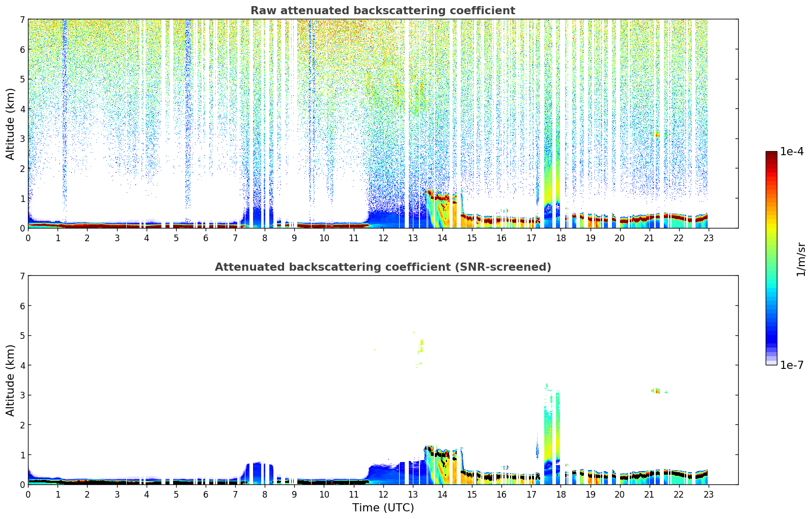
Task: Select the "1e-4" colorbar maximum label
Action: (x=792, y=152)
